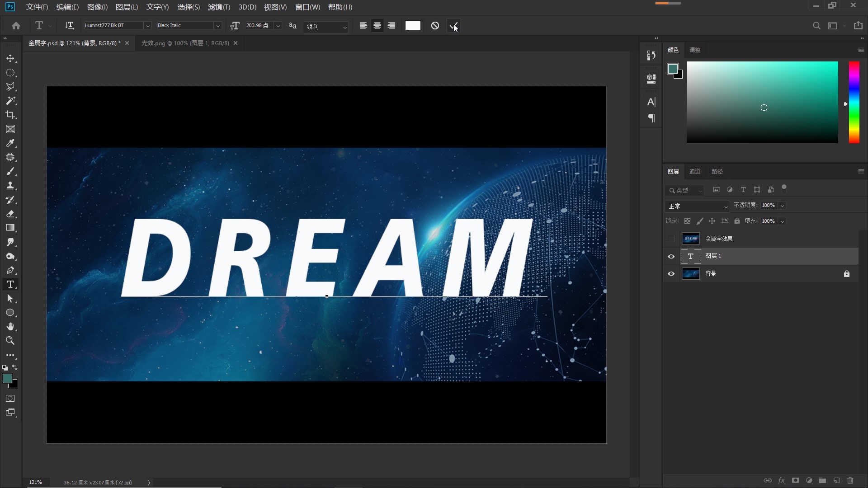Hide the 图层 1 text layer
Screen dimensions: 868x488
pyautogui.click(x=671, y=256)
